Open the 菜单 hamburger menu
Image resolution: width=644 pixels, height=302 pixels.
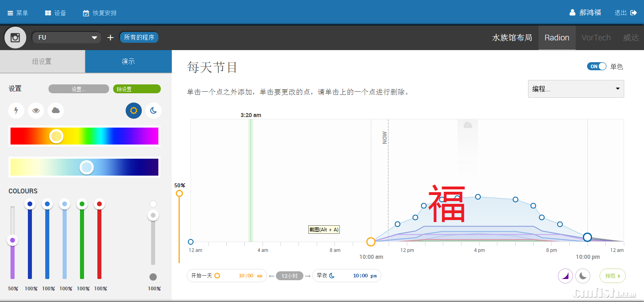tap(18, 13)
